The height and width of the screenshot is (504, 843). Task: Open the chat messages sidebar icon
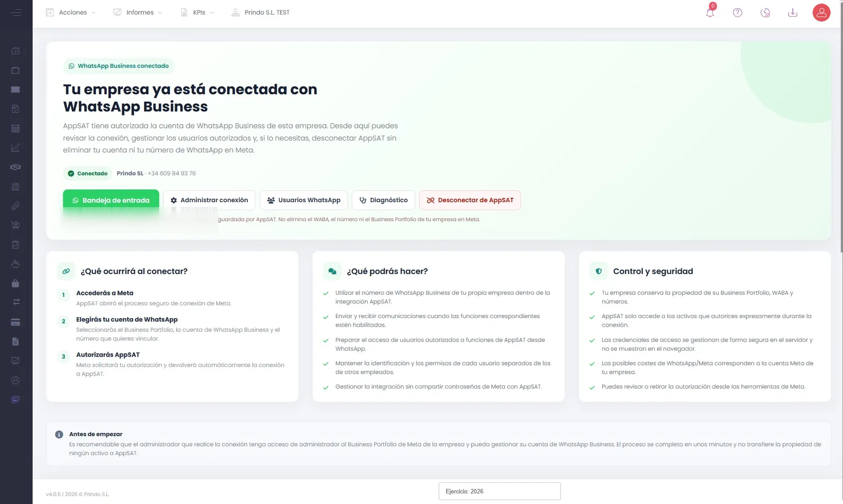(15, 400)
